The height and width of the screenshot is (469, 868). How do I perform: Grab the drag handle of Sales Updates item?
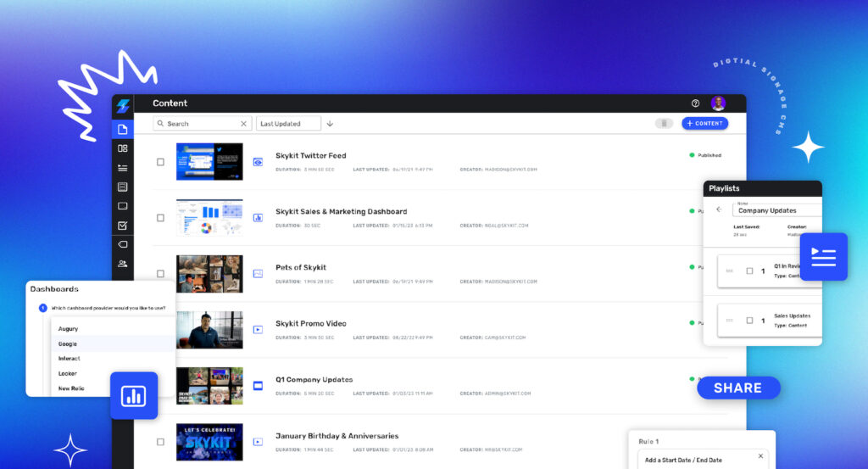point(730,320)
